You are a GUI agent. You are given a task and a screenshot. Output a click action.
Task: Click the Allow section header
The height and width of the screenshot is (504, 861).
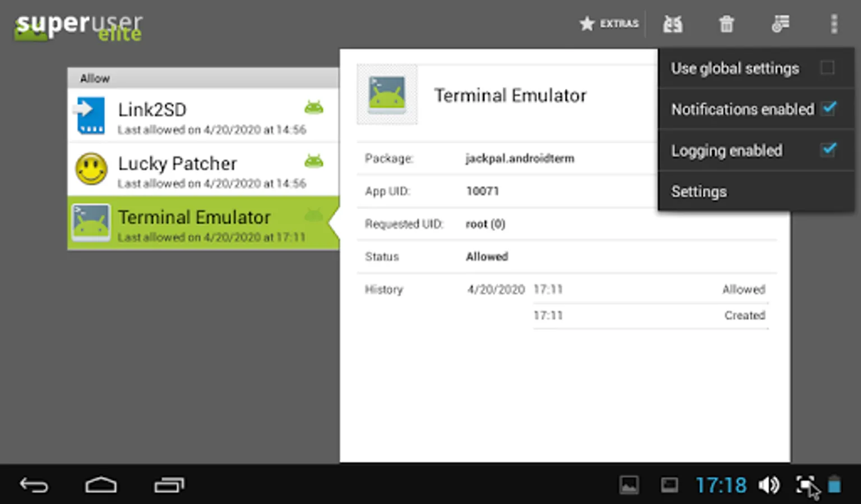click(x=203, y=78)
